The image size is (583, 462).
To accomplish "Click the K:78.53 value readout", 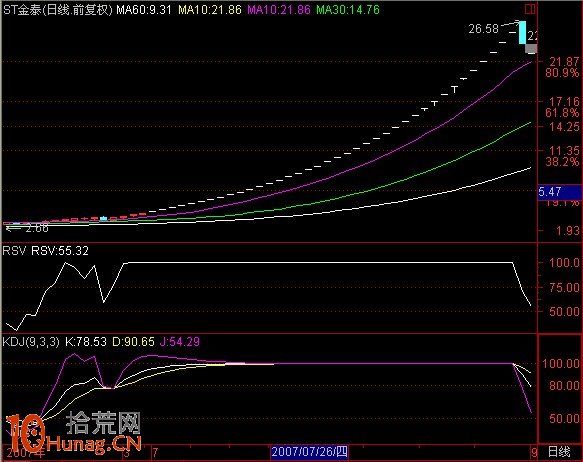I will (86, 342).
